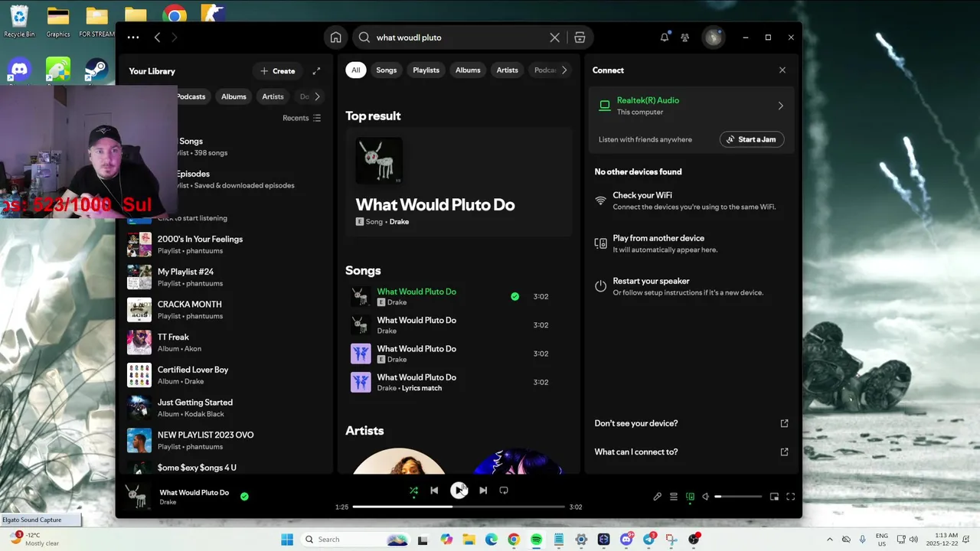Image resolution: width=980 pixels, height=551 pixels.
Task: Mute with the volume speaker icon
Action: 706,497
